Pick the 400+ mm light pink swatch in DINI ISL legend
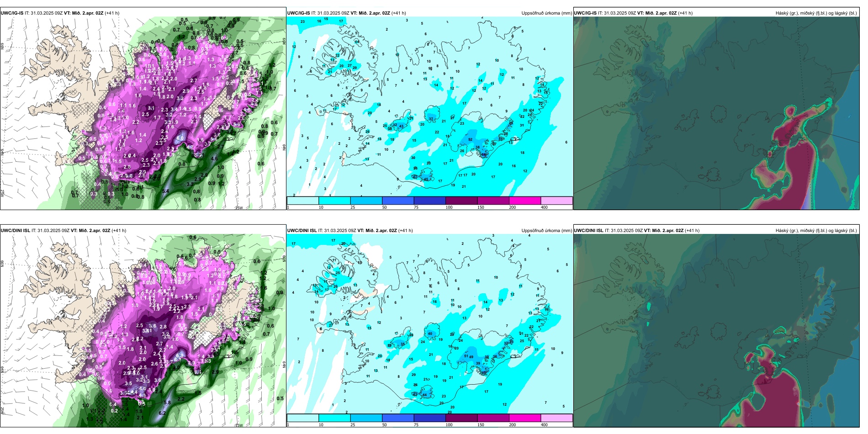This screenshot has width=868, height=434. pos(556,418)
